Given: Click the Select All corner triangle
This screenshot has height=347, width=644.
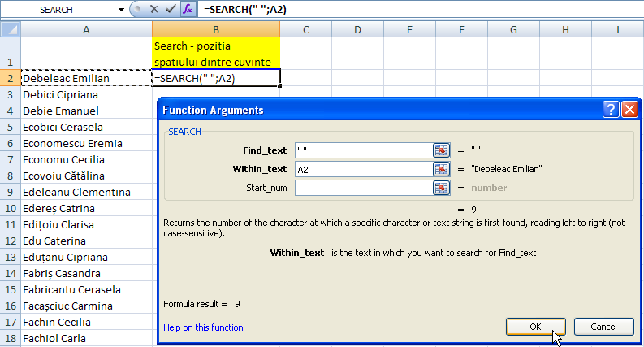Looking at the screenshot, I should (x=11, y=29).
